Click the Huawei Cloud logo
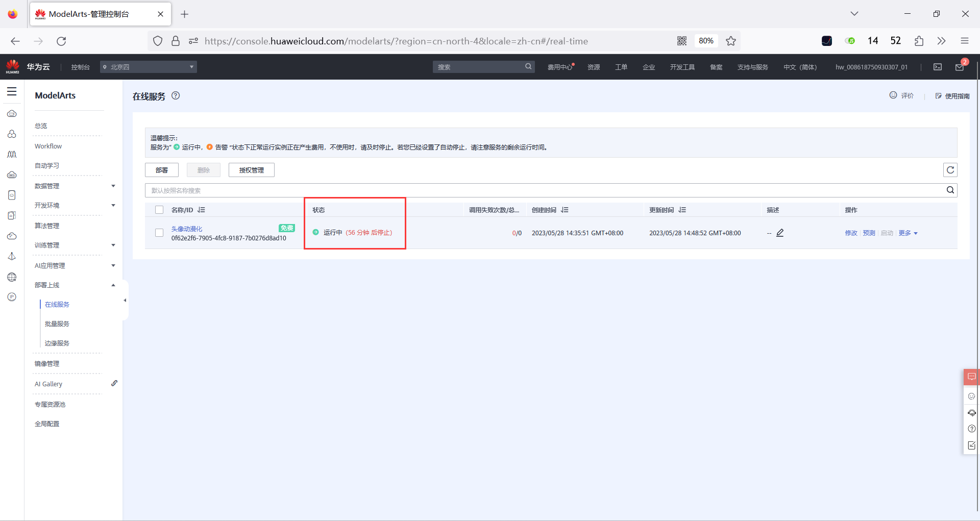This screenshot has width=980, height=521. point(13,66)
